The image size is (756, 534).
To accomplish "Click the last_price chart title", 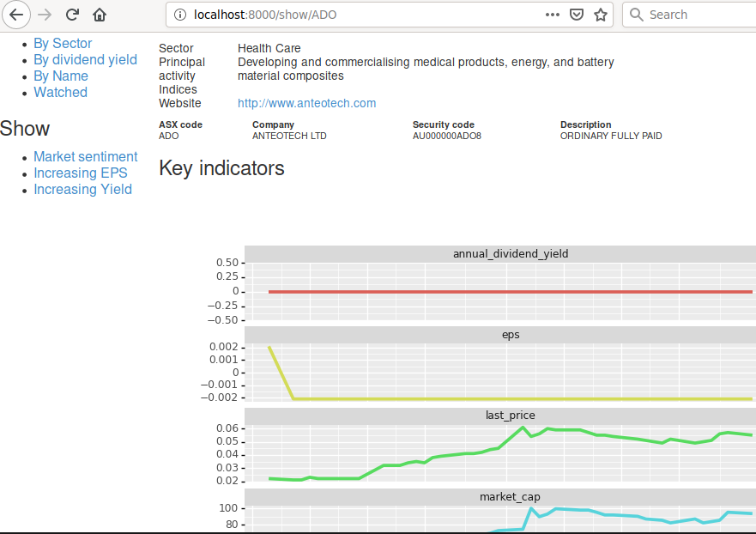I will (x=510, y=416).
